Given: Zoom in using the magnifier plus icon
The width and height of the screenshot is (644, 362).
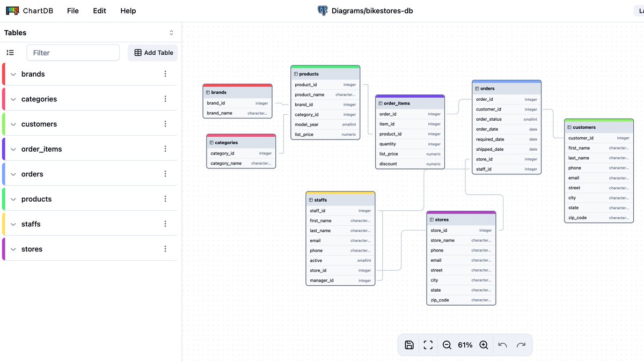Looking at the screenshot, I should (484, 345).
